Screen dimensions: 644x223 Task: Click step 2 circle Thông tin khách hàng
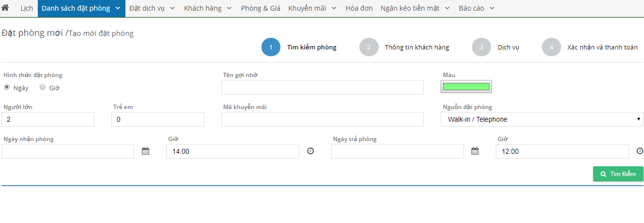pos(368,47)
